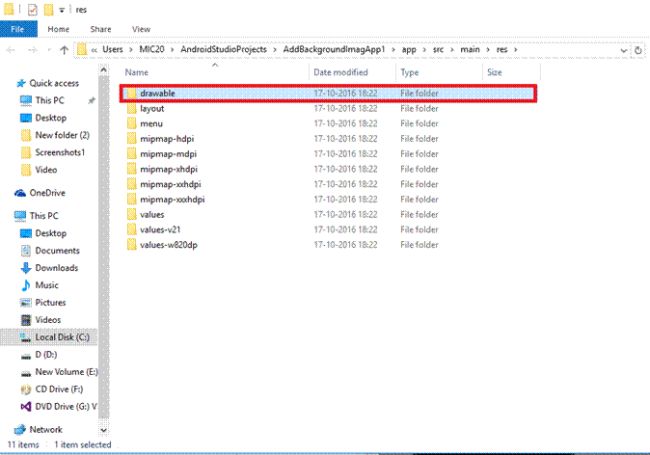650x455 pixels.
Task: Sort by the Date modified column header
Action: click(x=341, y=72)
